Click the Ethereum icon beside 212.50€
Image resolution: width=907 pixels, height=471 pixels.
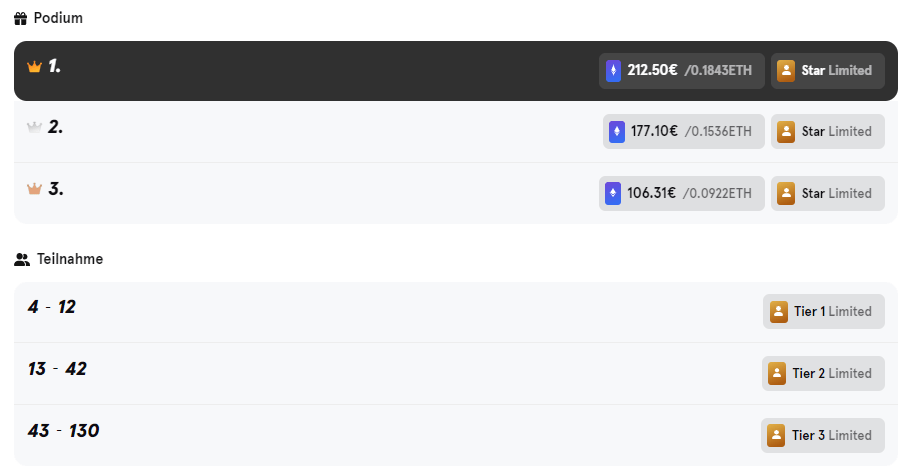(613, 71)
